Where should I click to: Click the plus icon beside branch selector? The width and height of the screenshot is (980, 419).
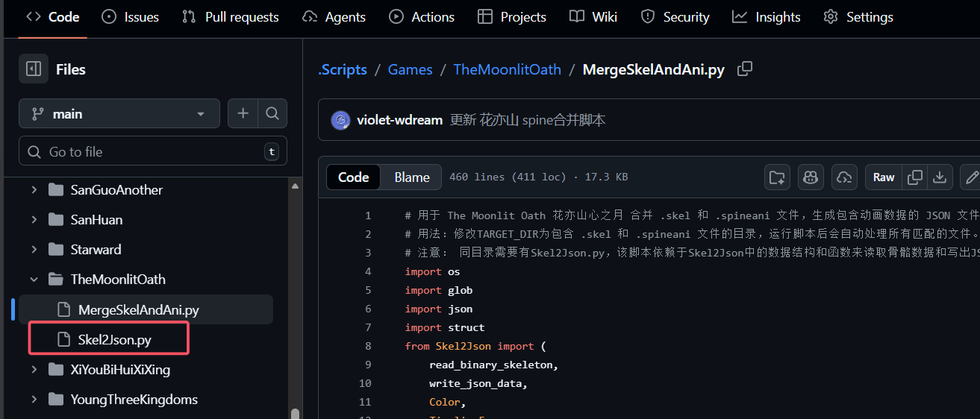click(x=243, y=113)
